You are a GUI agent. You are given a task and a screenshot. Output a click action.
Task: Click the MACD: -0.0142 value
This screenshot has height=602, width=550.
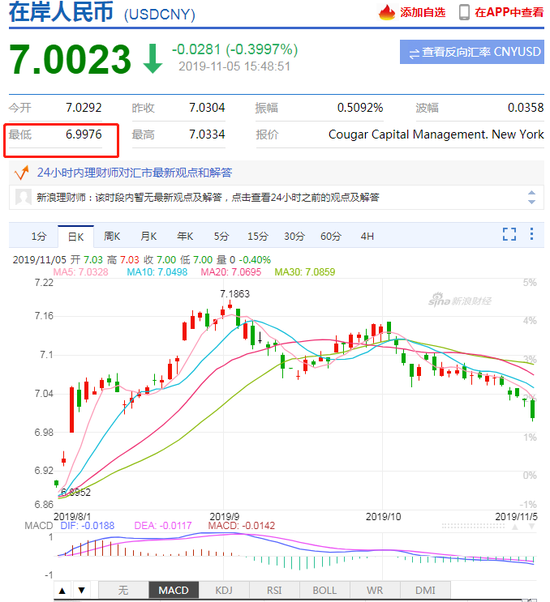point(242,526)
